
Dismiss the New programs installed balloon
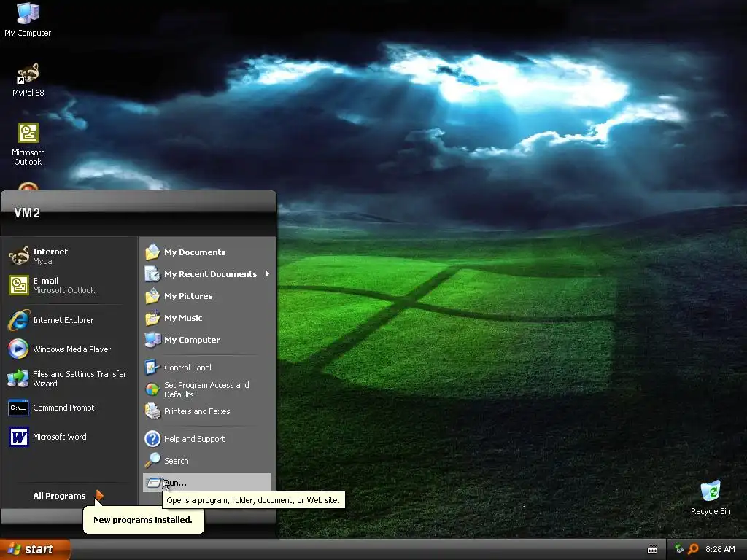coord(144,520)
